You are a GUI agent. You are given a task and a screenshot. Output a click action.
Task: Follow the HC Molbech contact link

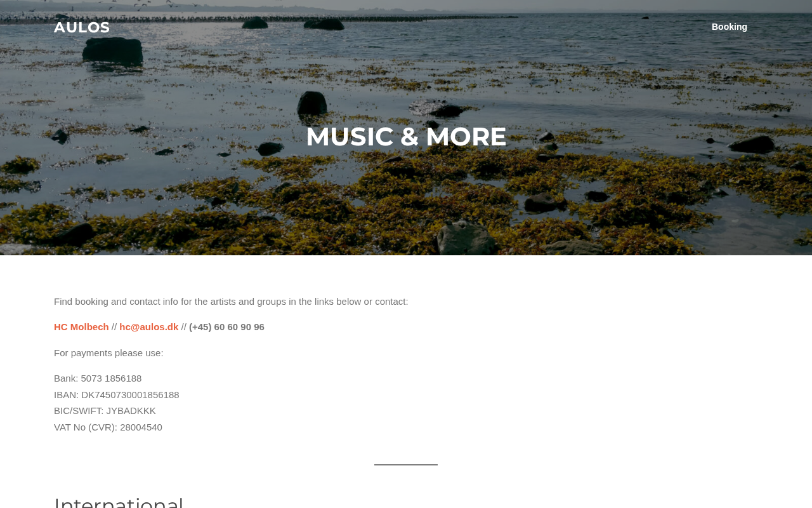[81, 327]
